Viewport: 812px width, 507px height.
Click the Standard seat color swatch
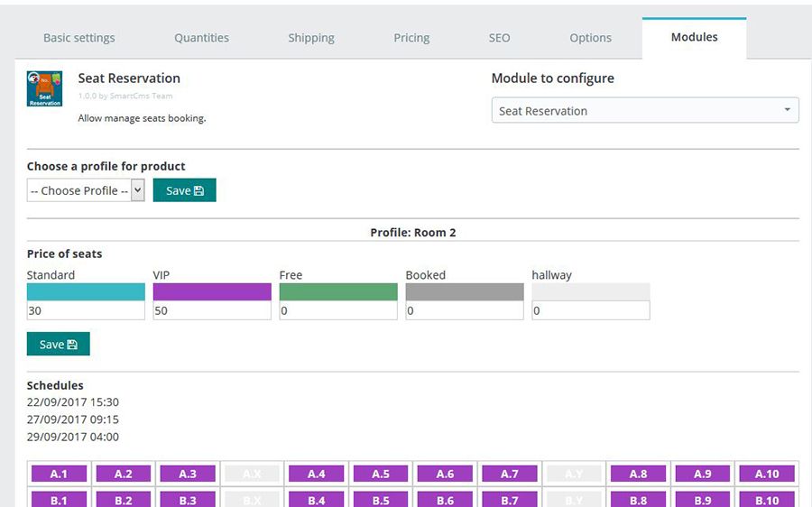click(x=86, y=291)
